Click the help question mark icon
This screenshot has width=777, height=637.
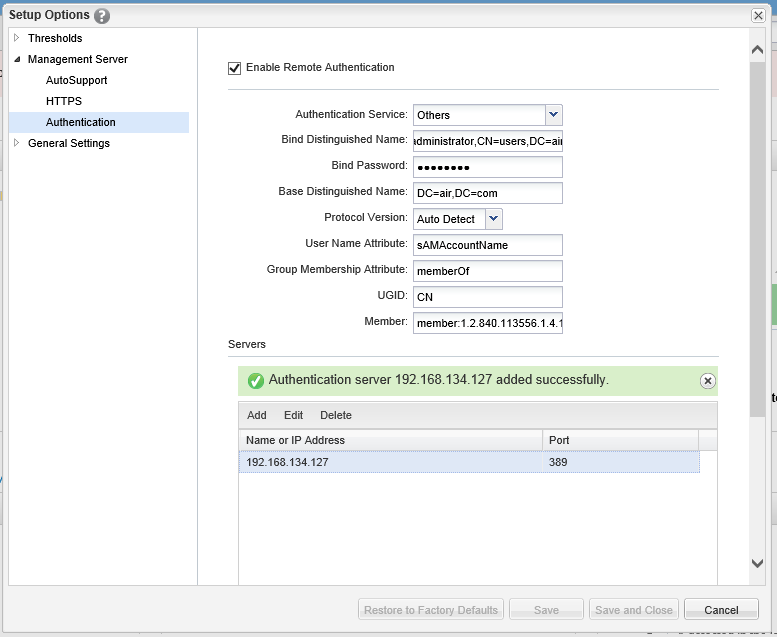102,16
